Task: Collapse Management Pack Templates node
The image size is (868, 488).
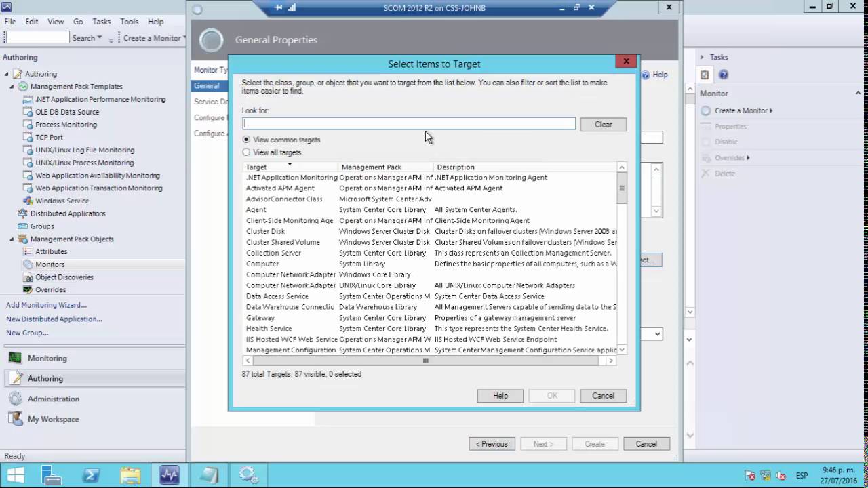Action: pyautogui.click(x=12, y=87)
